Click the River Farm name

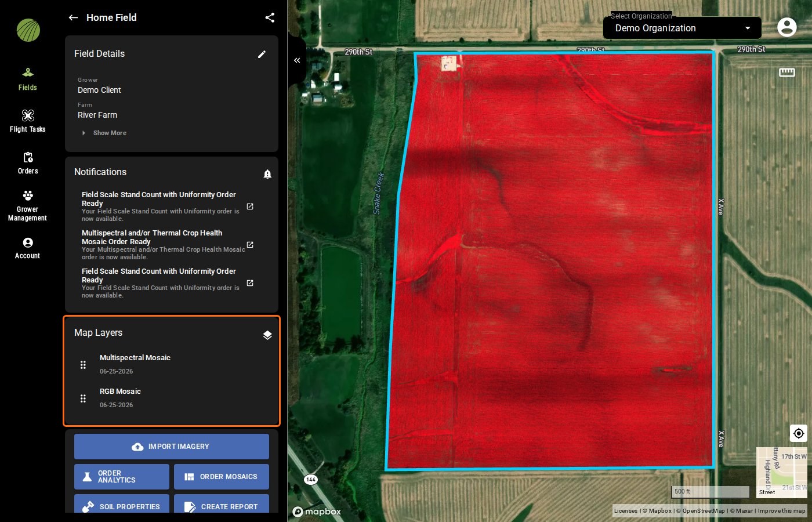[97, 115]
